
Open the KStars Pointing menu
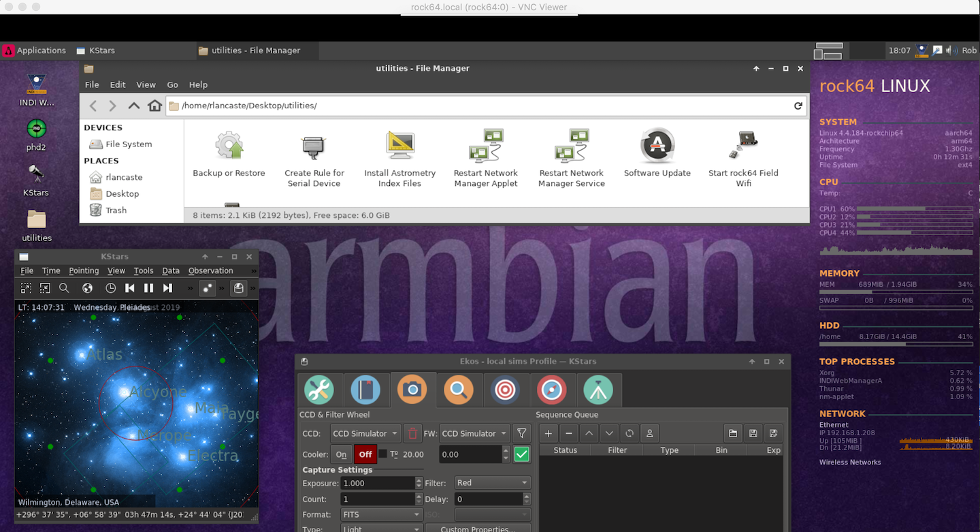[84, 270]
